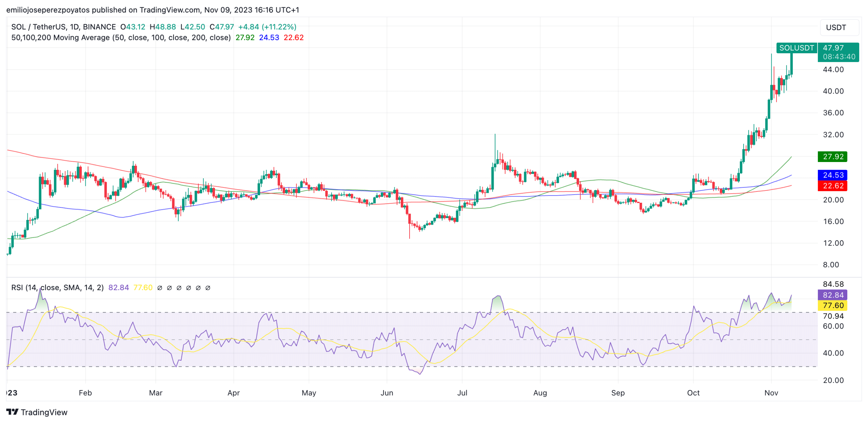
Task: Click the Jul label on time axis
Action: pyautogui.click(x=462, y=393)
